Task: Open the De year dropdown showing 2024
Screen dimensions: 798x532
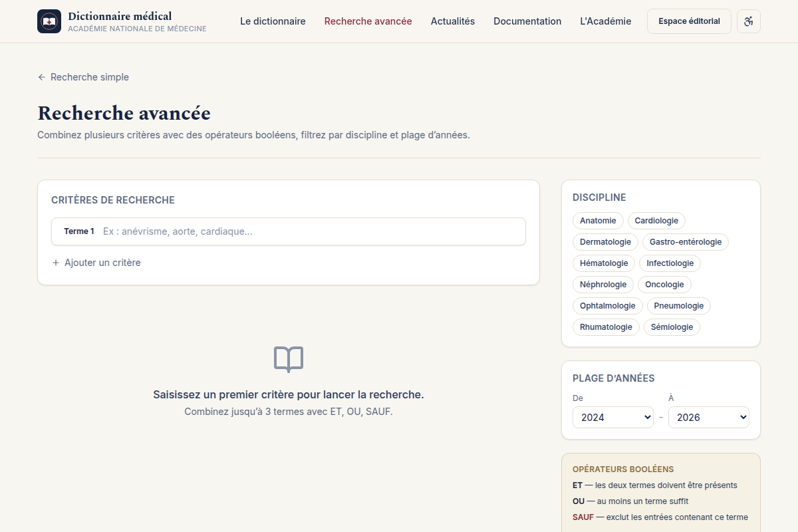Action: pyautogui.click(x=613, y=418)
